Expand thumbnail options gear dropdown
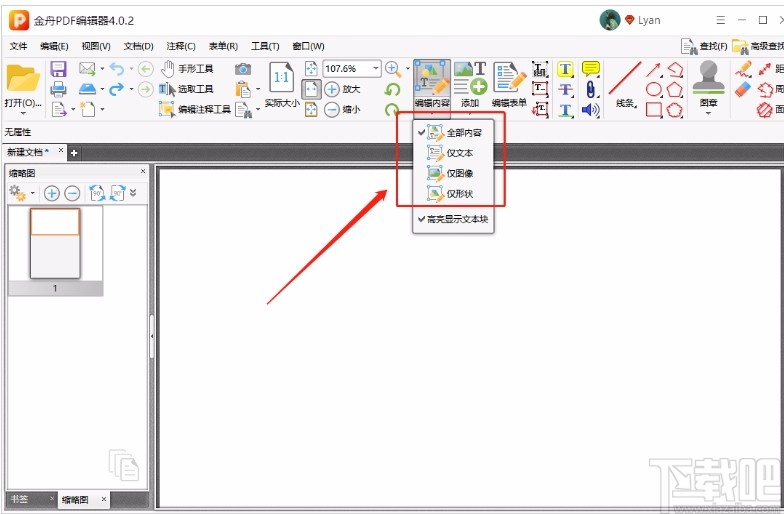 click(32, 193)
